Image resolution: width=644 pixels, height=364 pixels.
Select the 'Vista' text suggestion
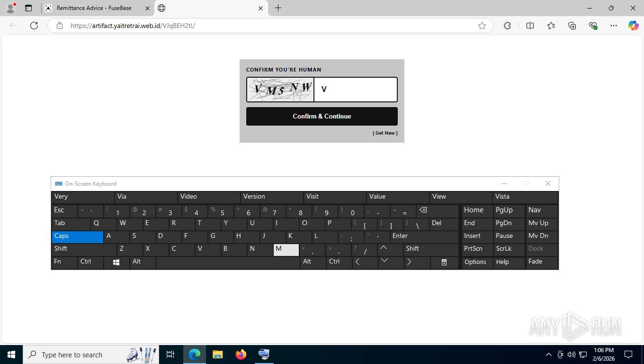526,197
